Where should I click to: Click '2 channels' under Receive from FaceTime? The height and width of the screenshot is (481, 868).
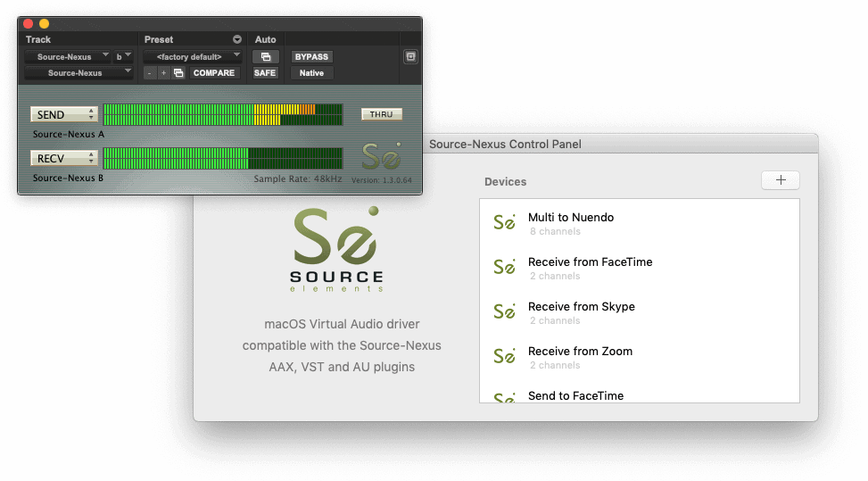point(555,276)
